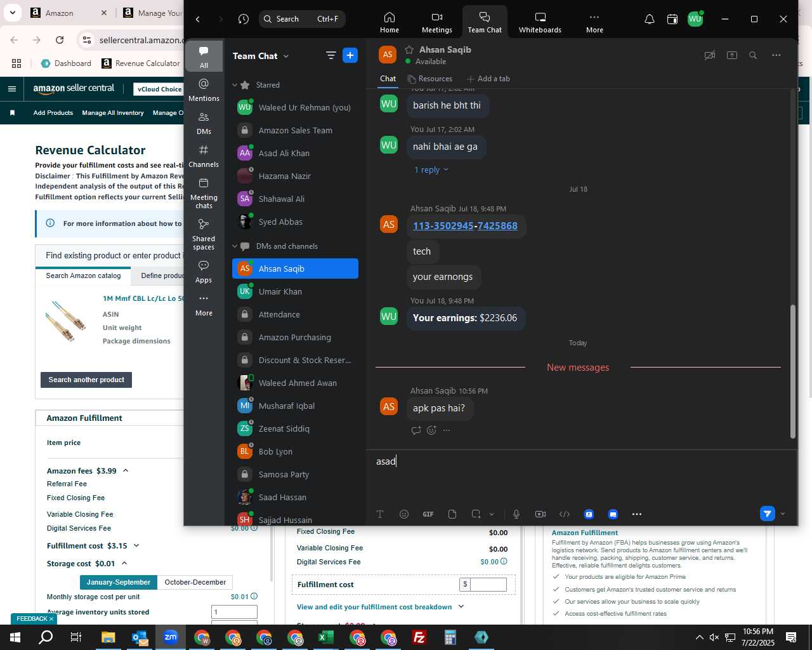Start a video call with Ahsan Saqib
The height and width of the screenshot is (650, 812).
point(710,55)
